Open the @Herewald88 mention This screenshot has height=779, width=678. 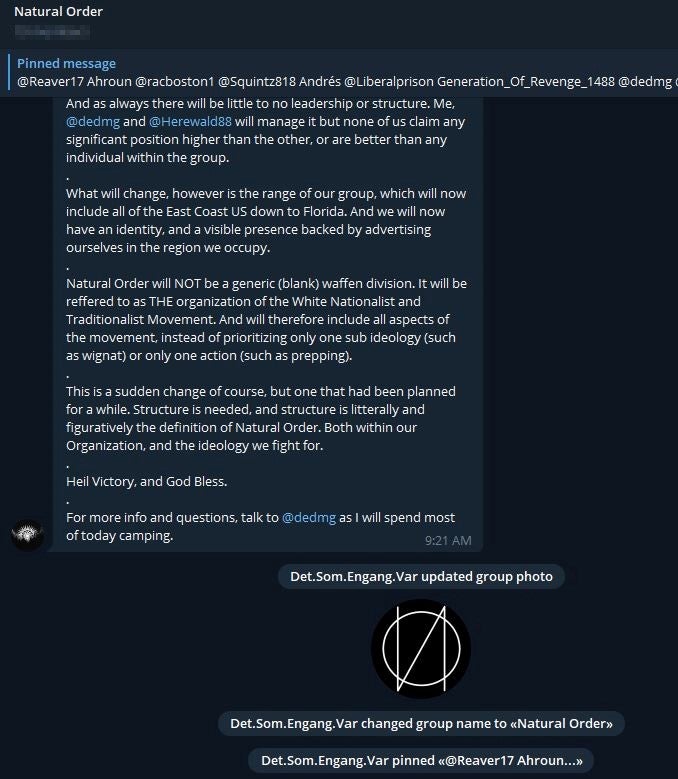[x=190, y=122]
